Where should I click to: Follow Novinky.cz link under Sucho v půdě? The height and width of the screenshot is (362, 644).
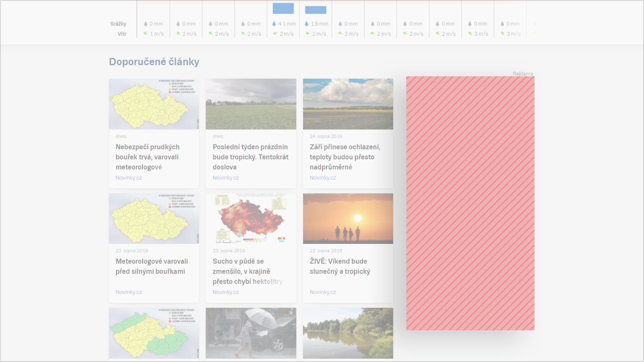coord(226,292)
